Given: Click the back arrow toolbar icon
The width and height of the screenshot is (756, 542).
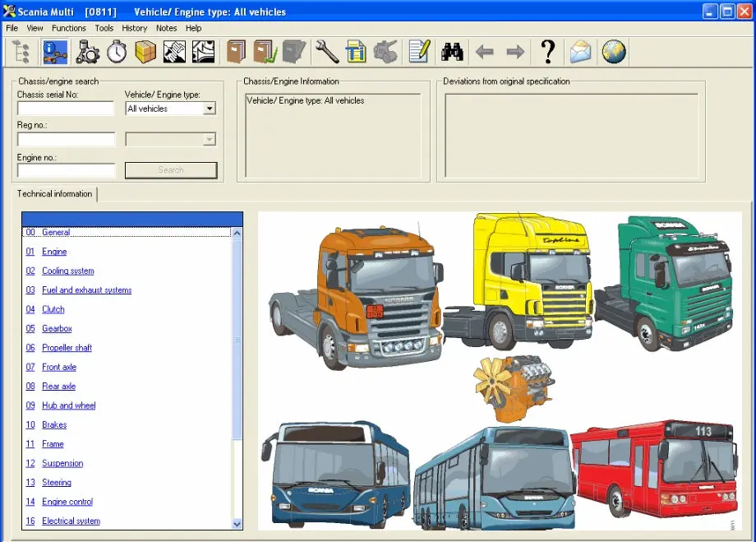Looking at the screenshot, I should pyautogui.click(x=485, y=52).
